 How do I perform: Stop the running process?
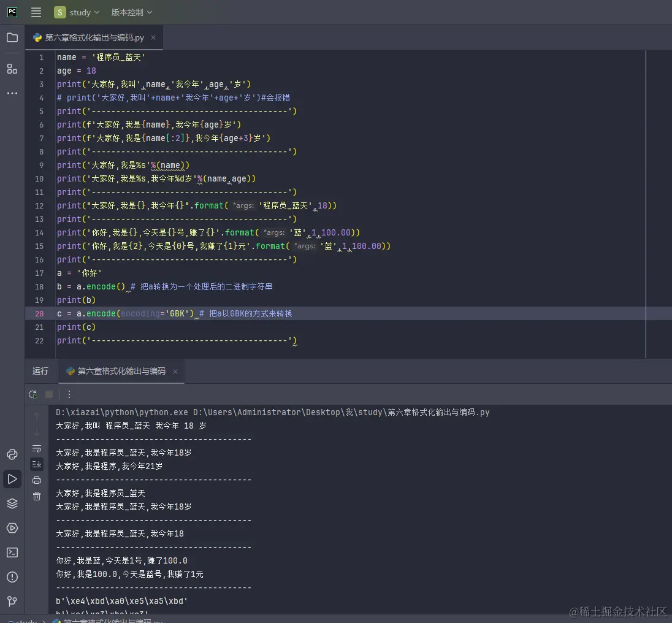pos(49,394)
